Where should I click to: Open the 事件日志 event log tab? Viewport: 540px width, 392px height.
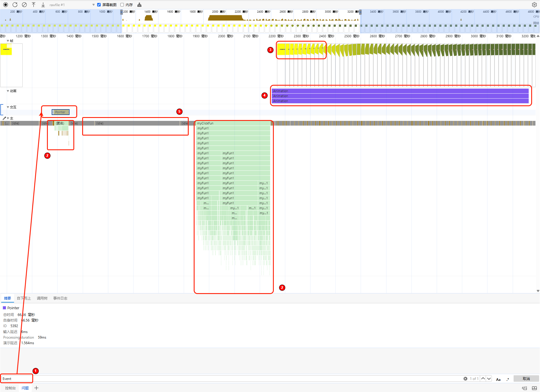point(60,298)
